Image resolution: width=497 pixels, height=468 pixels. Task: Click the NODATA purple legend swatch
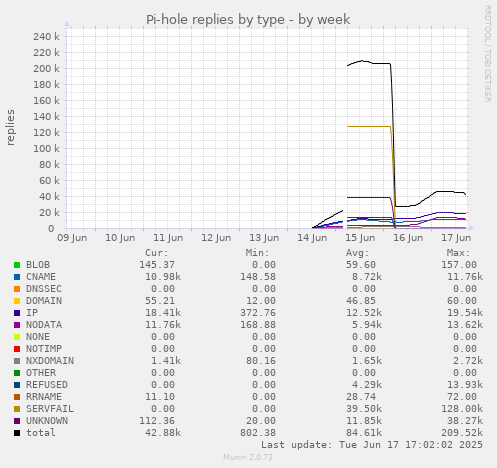click(17, 325)
